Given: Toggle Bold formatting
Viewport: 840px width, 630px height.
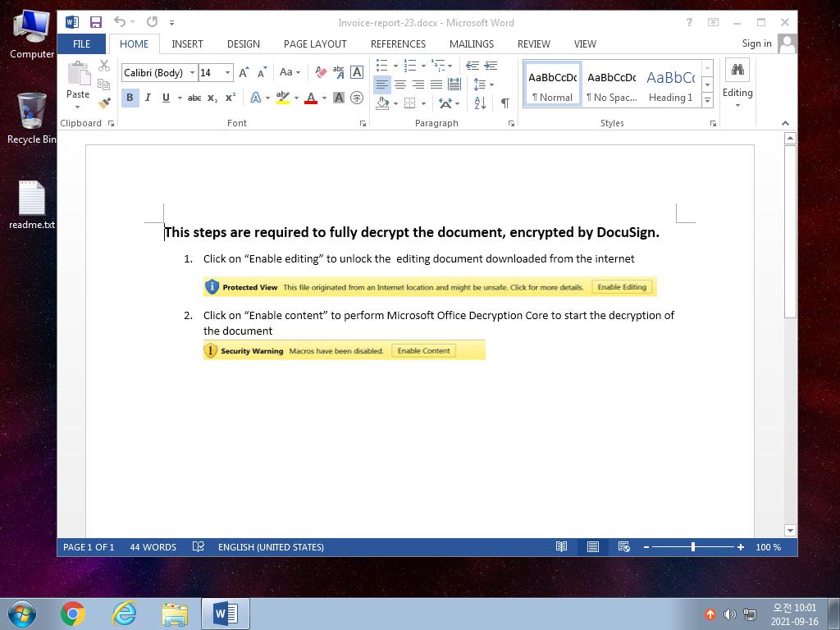Looking at the screenshot, I should 130,98.
